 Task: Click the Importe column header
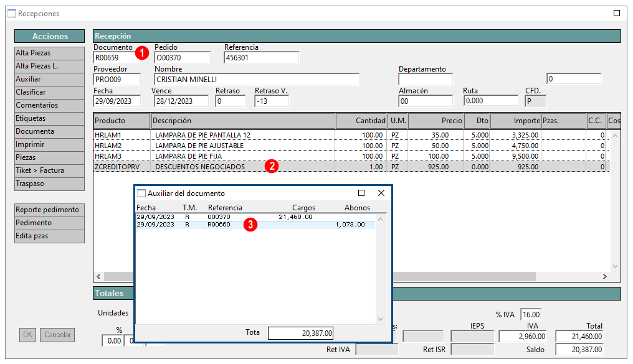[515, 121]
